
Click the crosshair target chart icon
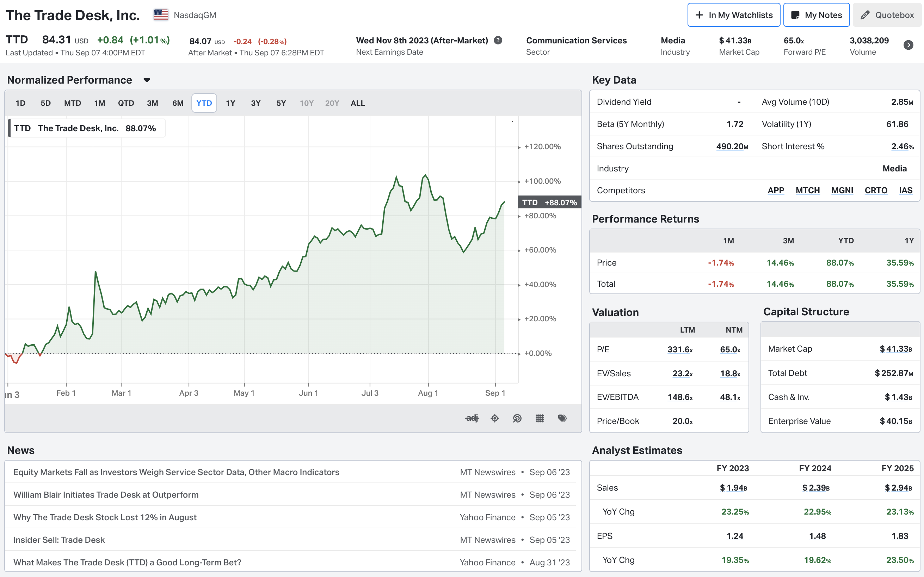(x=495, y=418)
